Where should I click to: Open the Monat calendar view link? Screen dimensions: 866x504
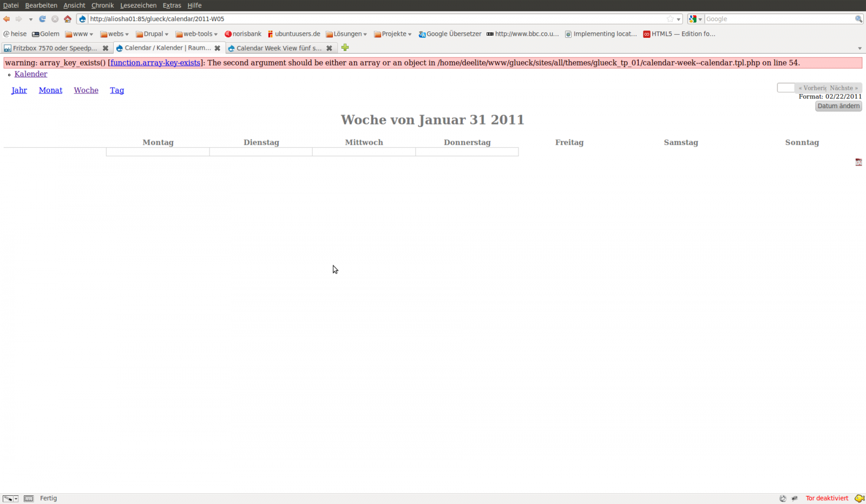click(50, 90)
